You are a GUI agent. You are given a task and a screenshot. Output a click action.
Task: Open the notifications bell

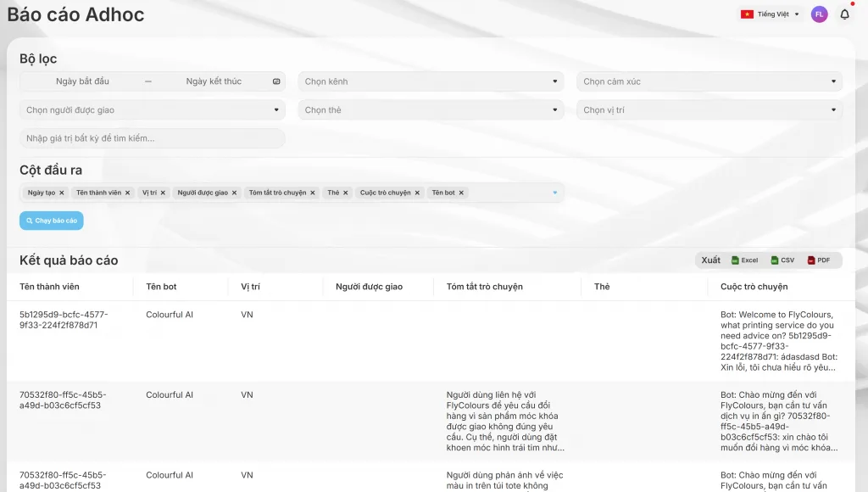(x=845, y=14)
